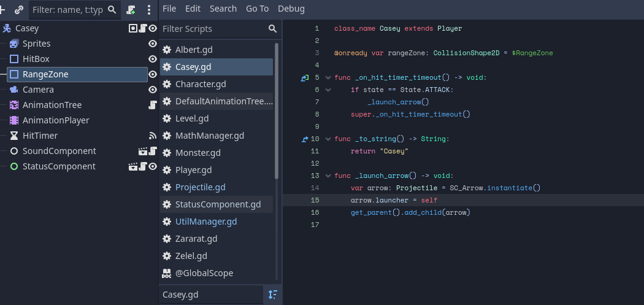Click the signal connection icon on line 5
This screenshot has height=305, width=644.
click(x=304, y=77)
